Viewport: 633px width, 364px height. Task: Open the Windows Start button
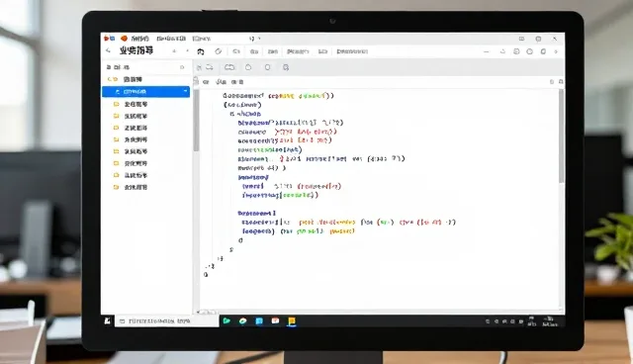click(108, 320)
